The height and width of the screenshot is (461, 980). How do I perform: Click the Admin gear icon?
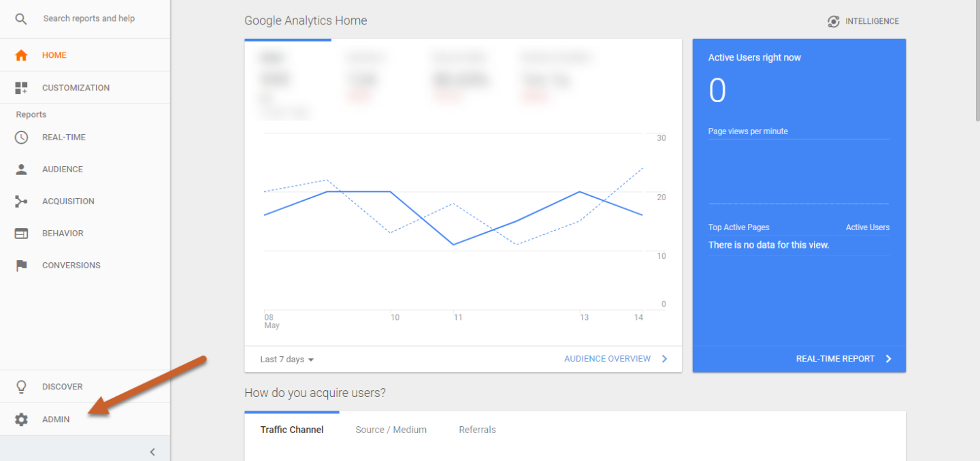pyautogui.click(x=21, y=419)
